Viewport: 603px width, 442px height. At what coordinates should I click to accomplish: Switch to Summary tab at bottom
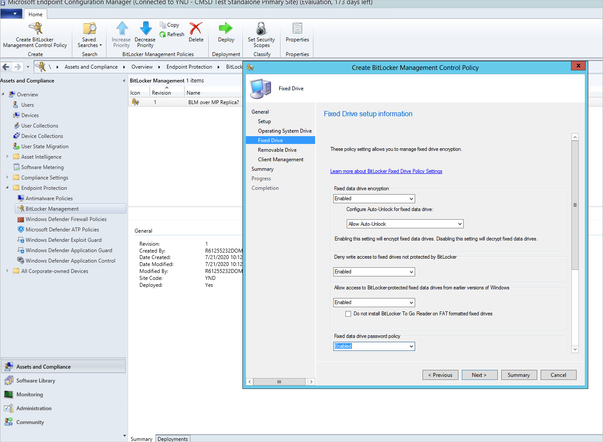click(141, 439)
